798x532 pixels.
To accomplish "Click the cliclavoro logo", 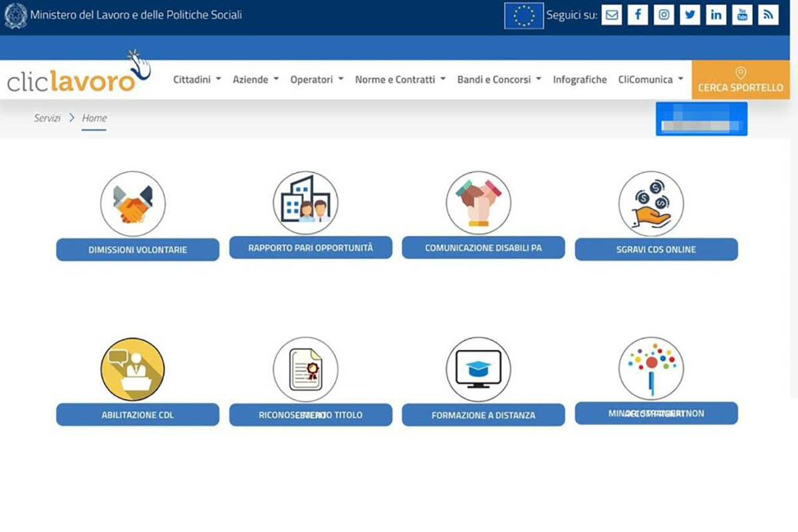I will (x=70, y=80).
